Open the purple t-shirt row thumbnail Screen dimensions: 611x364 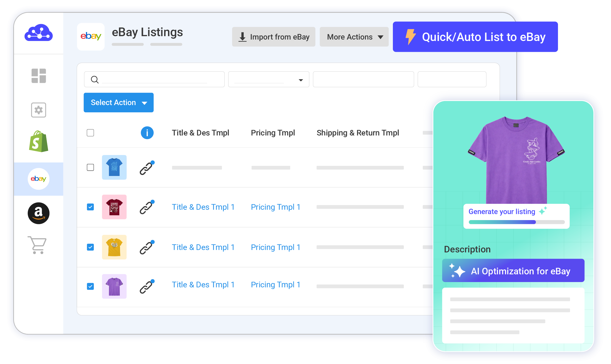point(114,287)
